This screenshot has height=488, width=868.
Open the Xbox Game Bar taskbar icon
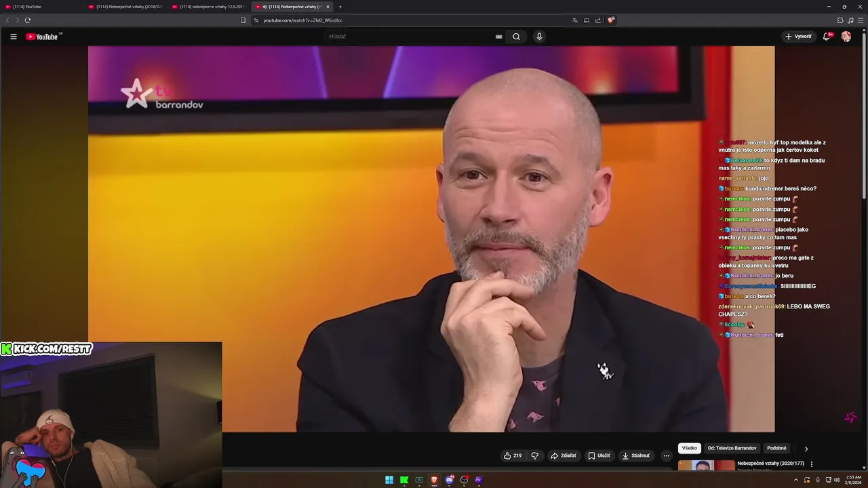click(x=419, y=480)
